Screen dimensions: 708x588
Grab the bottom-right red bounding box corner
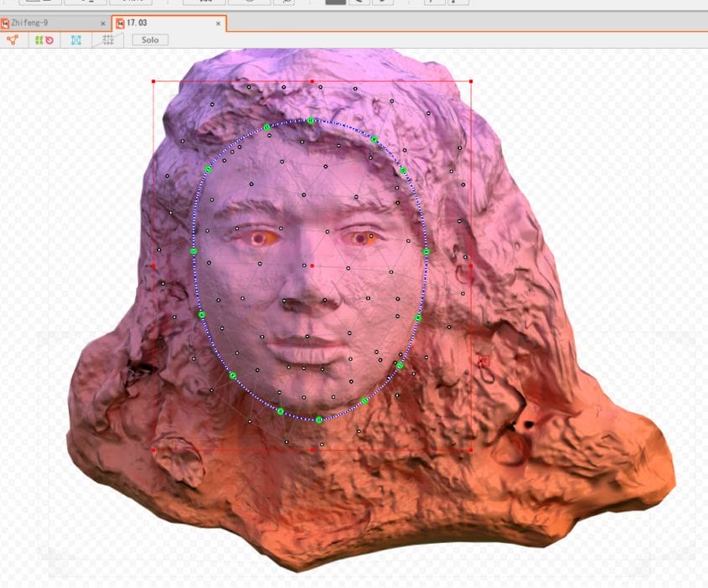[x=471, y=450]
